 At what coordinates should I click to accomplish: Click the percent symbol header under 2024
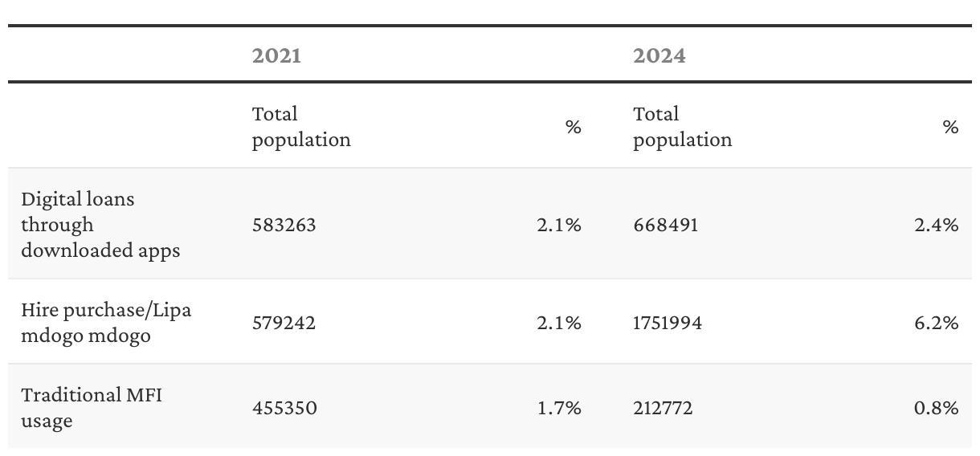point(950,127)
